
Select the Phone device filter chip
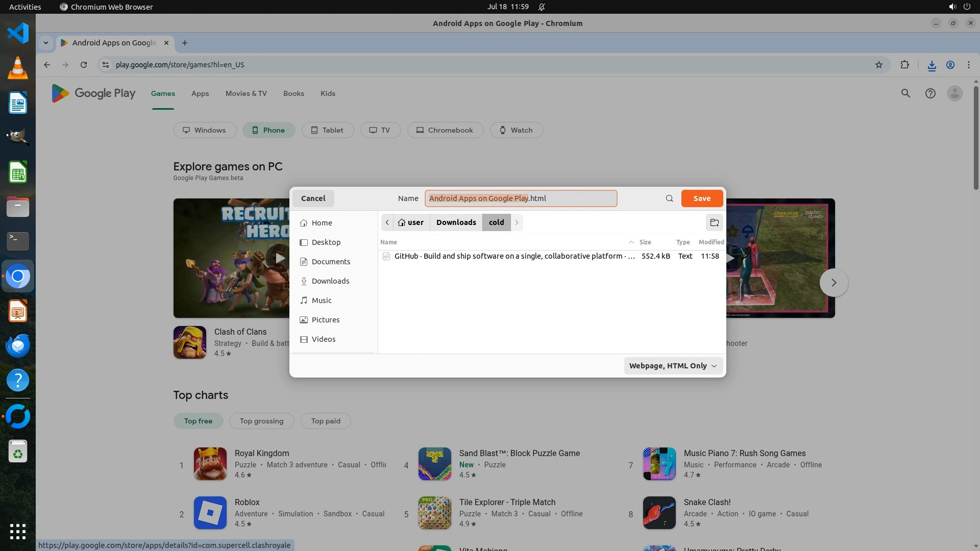pos(268,130)
